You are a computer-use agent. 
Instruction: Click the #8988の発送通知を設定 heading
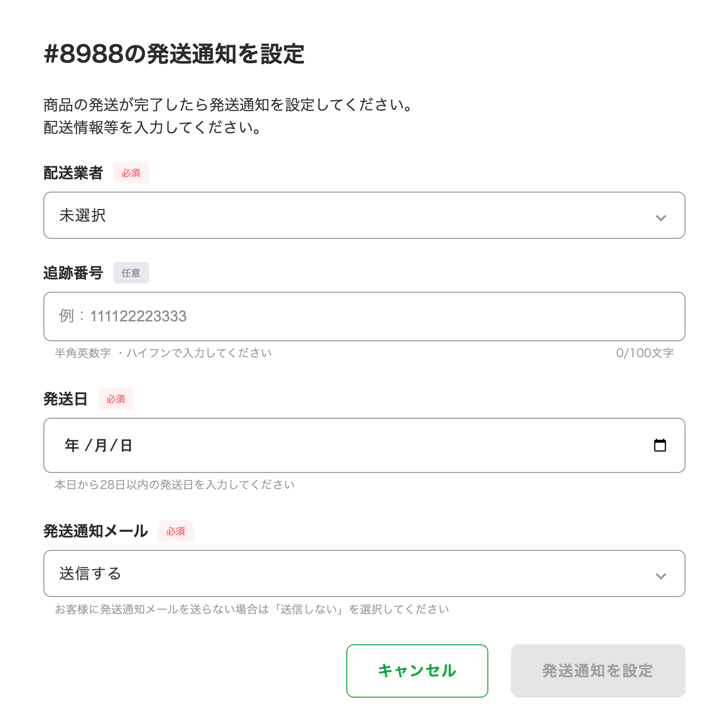click(174, 54)
